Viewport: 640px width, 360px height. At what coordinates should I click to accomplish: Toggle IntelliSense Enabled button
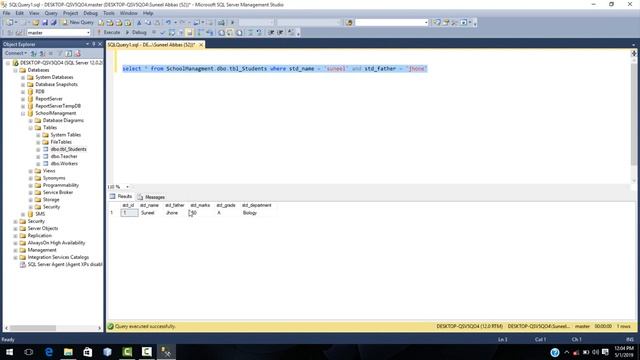coord(189,32)
